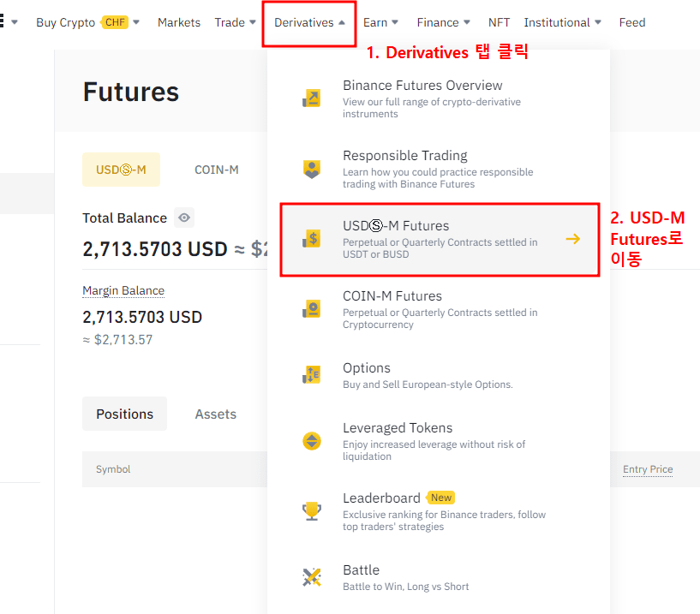
Task: Switch to the Assets tab
Action: pos(216,414)
